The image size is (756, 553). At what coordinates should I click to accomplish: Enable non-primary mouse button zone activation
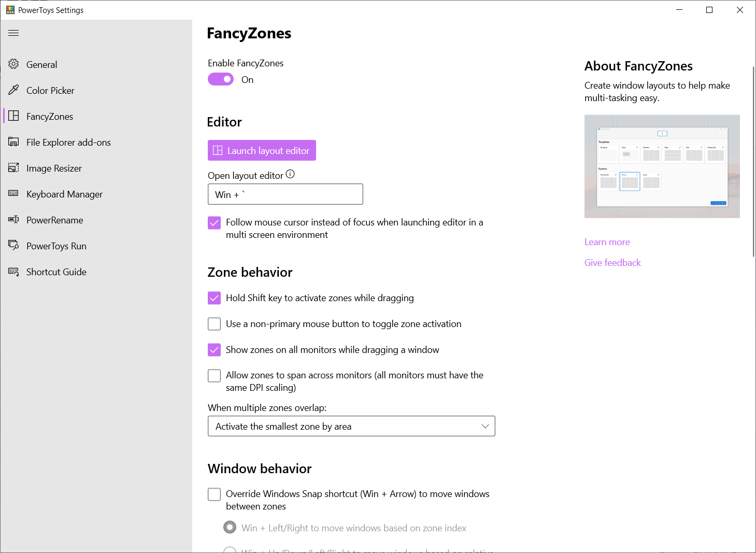pyautogui.click(x=214, y=323)
